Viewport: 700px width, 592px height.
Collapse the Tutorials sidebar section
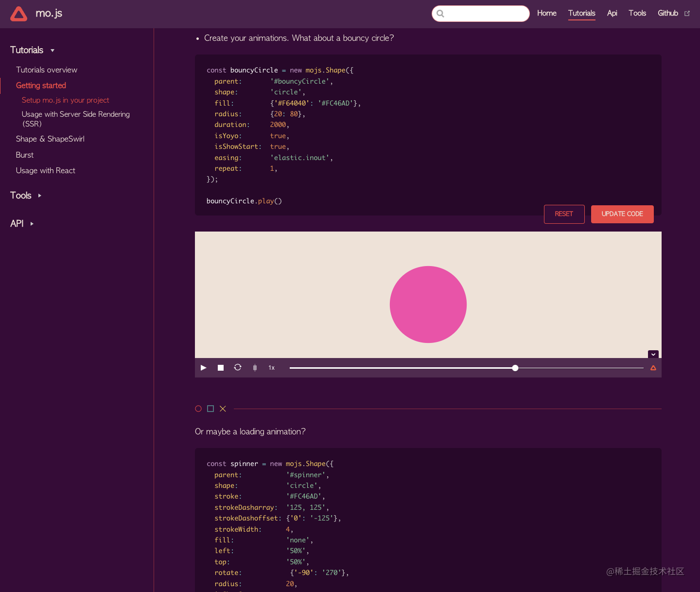point(33,50)
